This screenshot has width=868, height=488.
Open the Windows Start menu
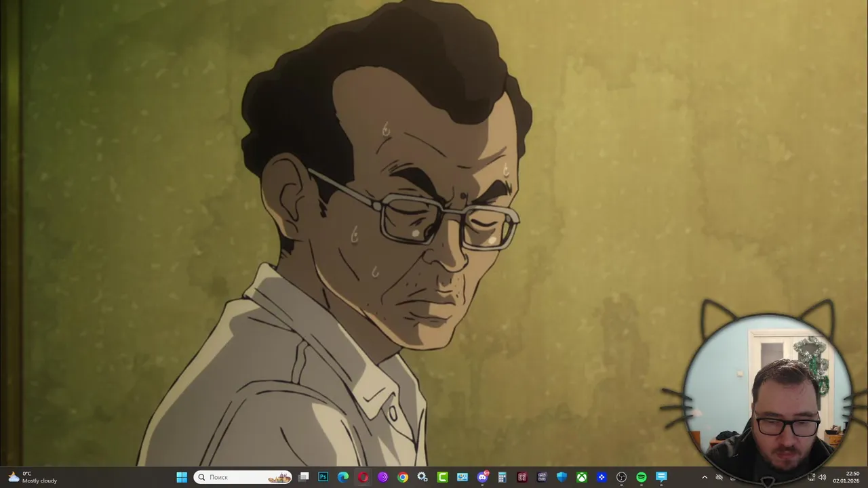(x=182, y=477)
